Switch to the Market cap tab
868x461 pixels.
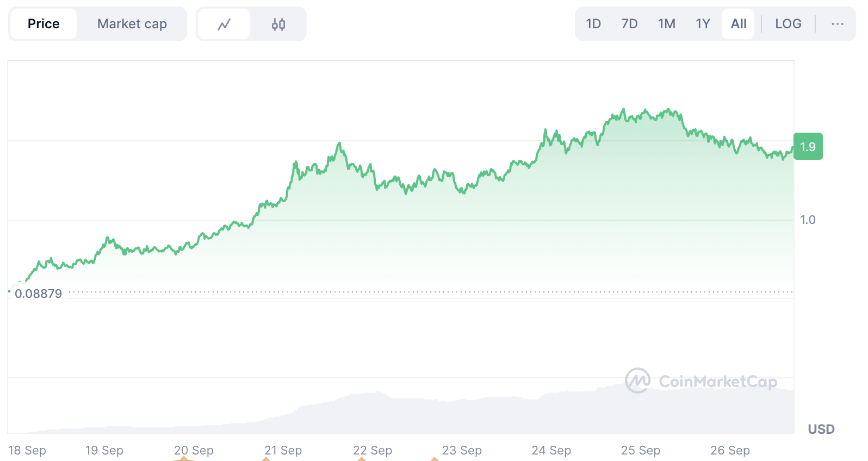click(132, 24)
